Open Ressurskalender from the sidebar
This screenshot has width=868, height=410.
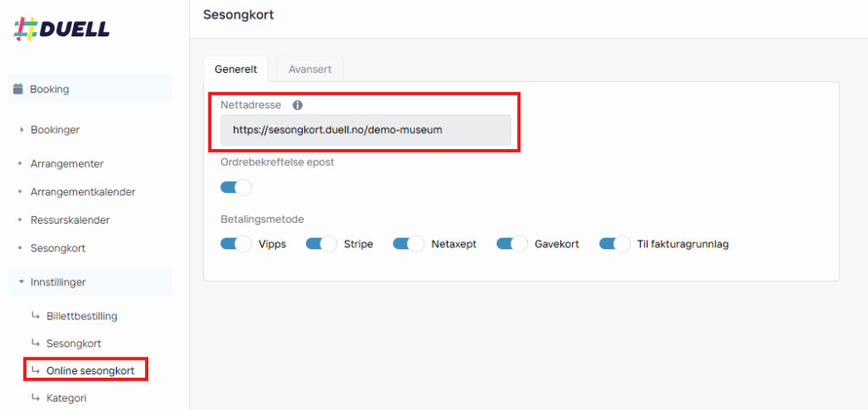[x=70, y=219]
